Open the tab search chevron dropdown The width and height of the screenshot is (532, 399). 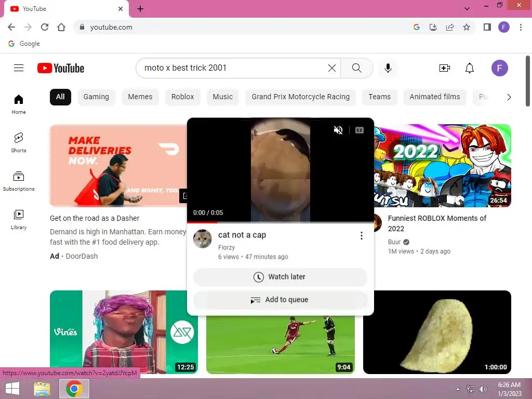pos(467,9)
